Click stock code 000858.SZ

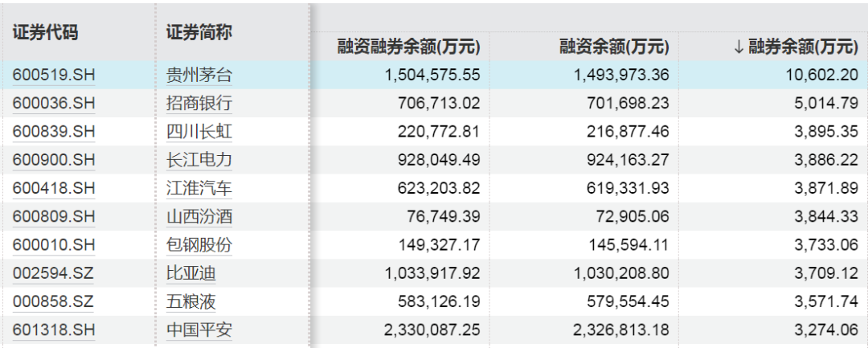point(54,301)
